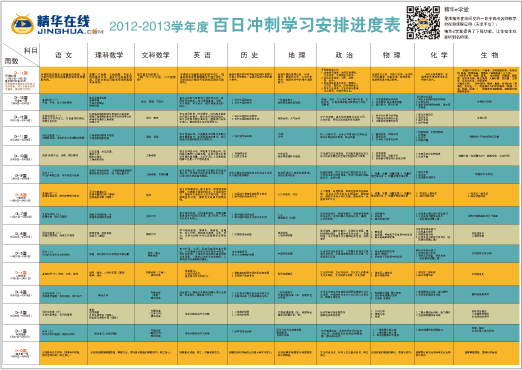Select the 化学 column header
Image resolution: width=522 pixels, height=370 pixels.
click(434, 55)
